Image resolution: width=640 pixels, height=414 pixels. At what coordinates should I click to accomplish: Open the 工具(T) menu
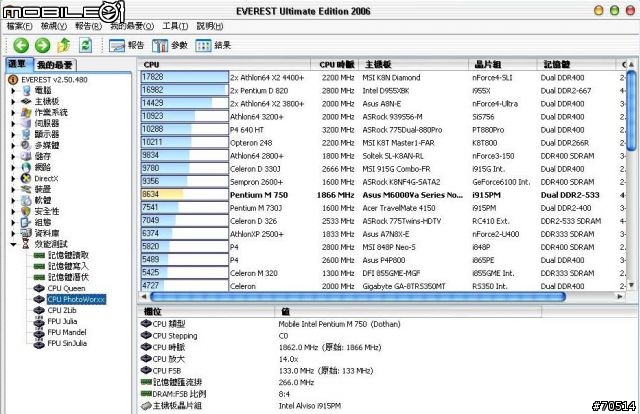tap(175, 26)
